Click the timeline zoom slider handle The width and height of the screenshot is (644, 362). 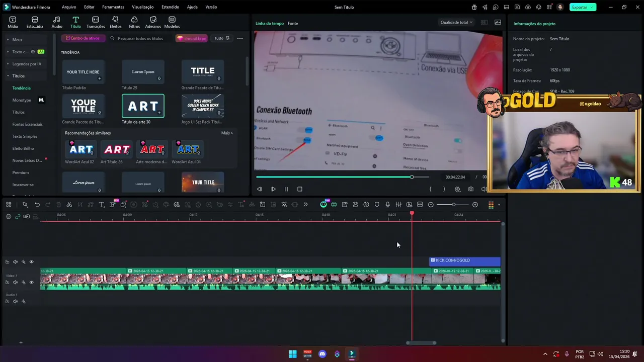453,205
